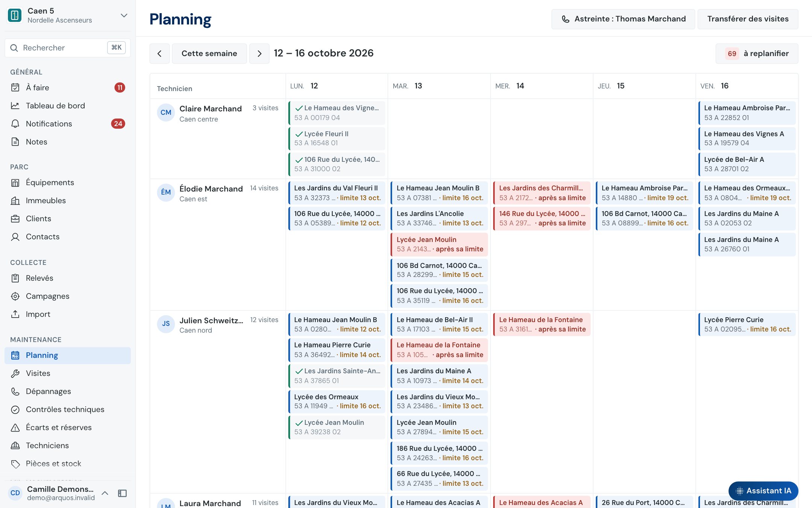
Task: Click the Nordelle Ascenseurs elevator logo
Action: pyautogui.click(x=15, y=15)
